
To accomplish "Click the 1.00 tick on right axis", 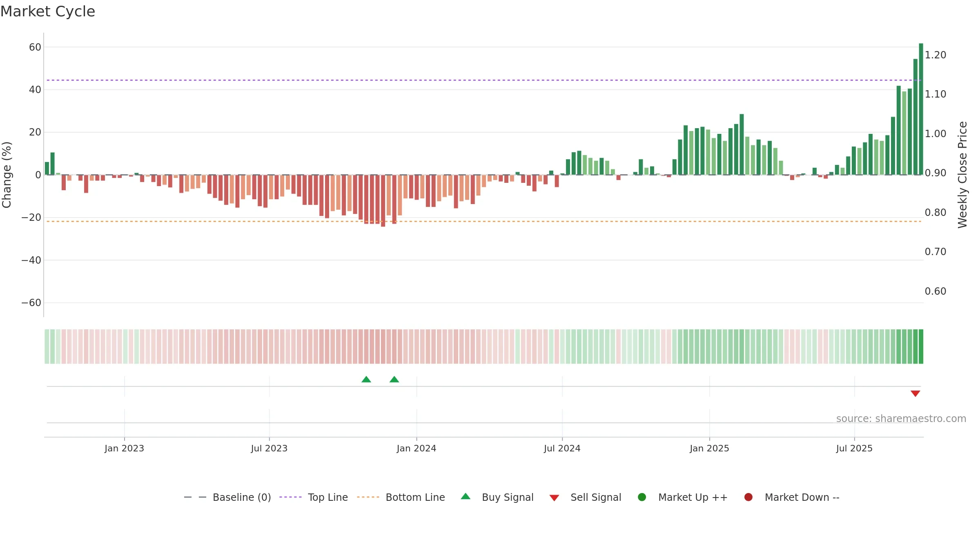I will [935, 133].
